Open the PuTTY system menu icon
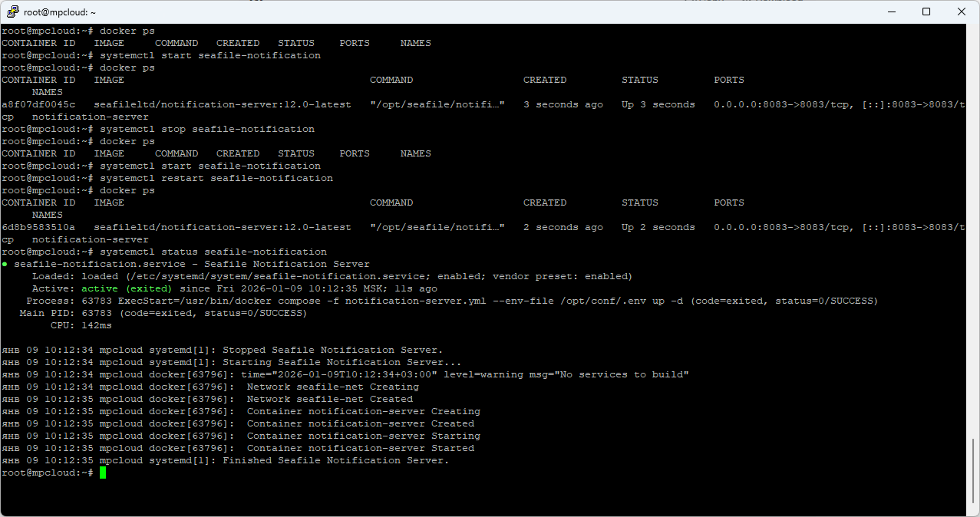 point(13,12)
